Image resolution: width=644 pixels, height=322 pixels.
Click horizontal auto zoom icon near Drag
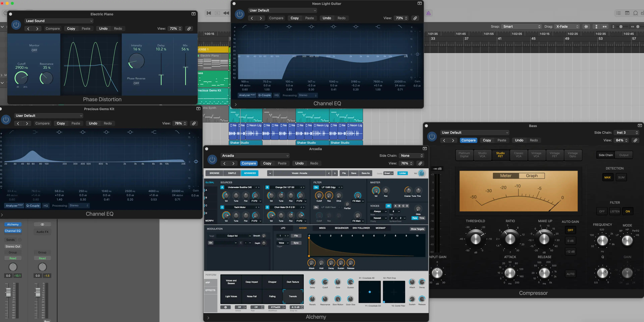[604, 27]
